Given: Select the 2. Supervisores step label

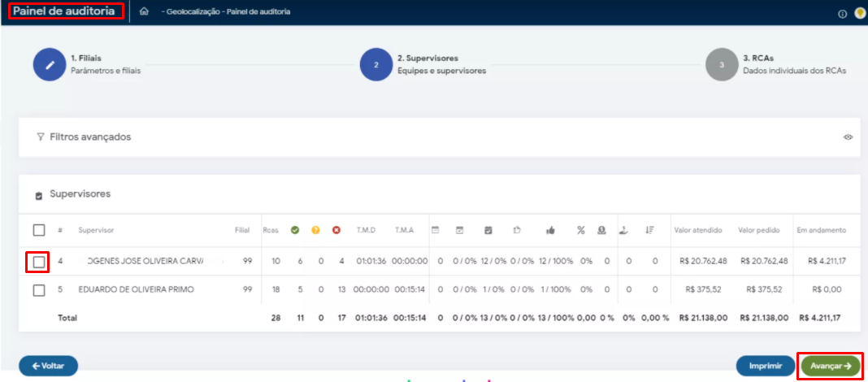Looking at the screenshot, I should click(428, 59).
